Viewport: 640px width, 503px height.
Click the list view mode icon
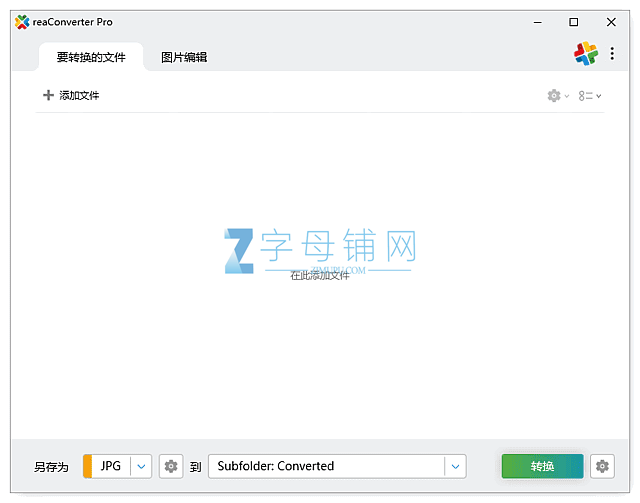point(585,96)
